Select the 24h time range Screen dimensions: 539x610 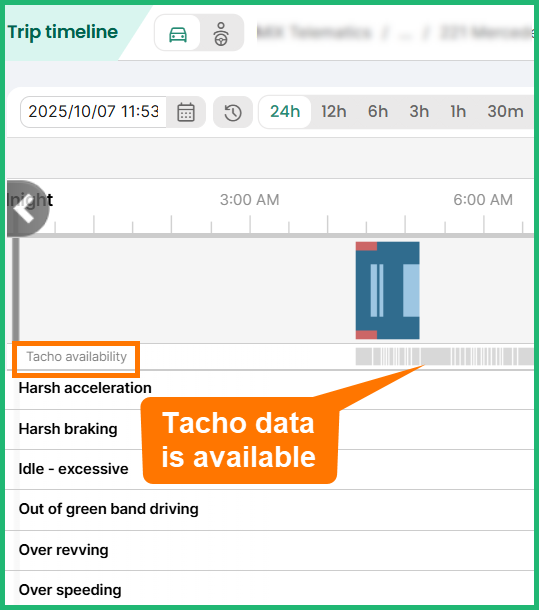coord(285,112)
